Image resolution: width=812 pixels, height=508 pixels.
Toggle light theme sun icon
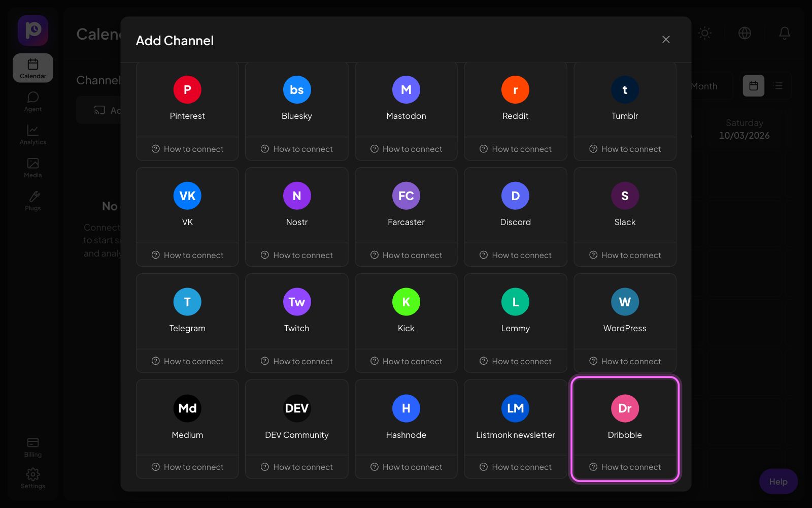[705, 33]
